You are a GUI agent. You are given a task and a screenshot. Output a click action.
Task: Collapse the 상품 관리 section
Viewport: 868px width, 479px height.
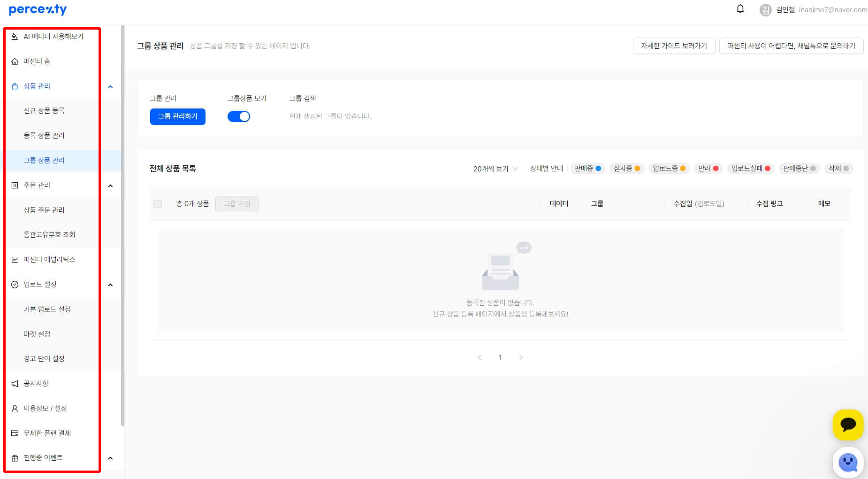tap(110, 86)
